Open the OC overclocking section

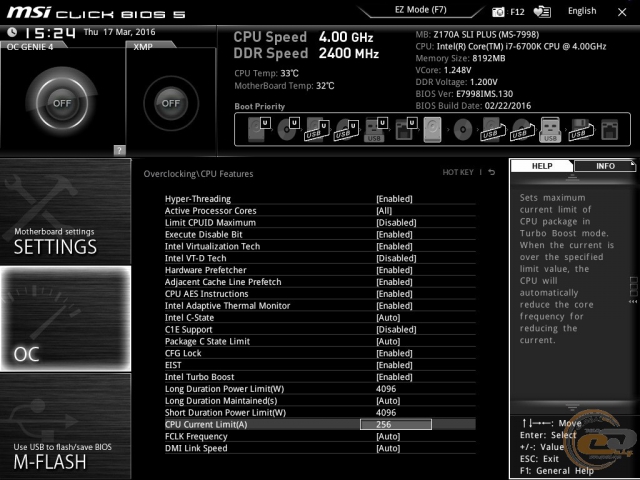pyautogui.click(x=65, y=319)
